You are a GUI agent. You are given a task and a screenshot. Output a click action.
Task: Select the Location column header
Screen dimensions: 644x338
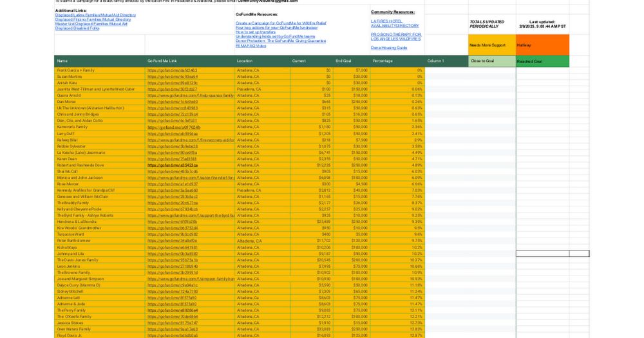click(x=263, y=61)
